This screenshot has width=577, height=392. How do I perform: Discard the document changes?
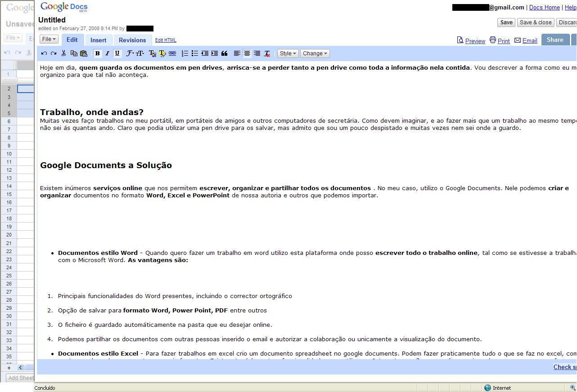[x=567, y=22]
